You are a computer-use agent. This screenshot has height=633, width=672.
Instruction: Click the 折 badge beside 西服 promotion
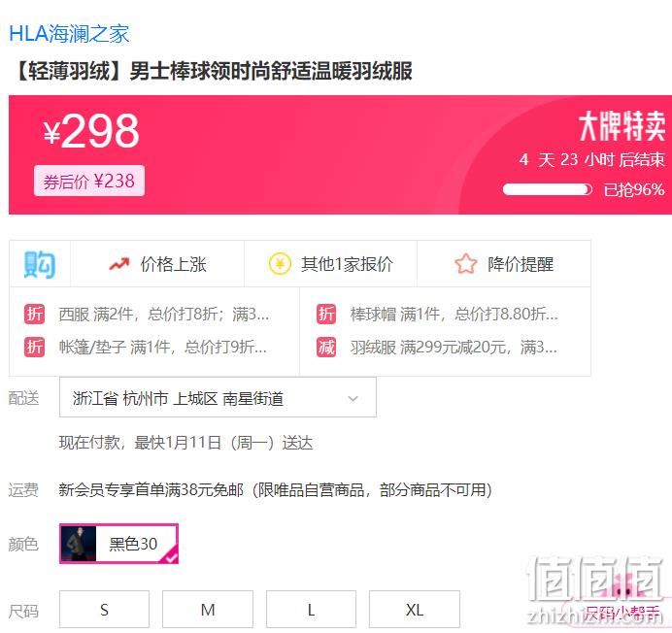(x=34, y=315)
